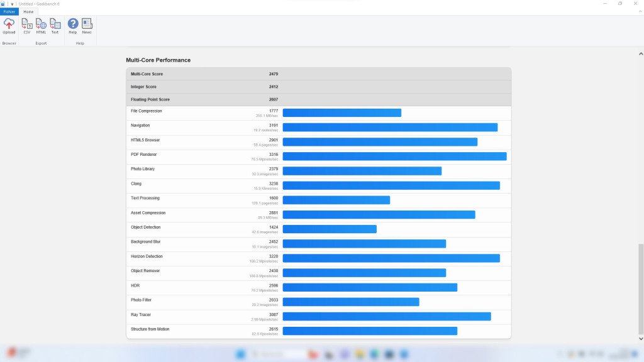This screenshot has width=644, height=362.
Task: Click the Object Remover score 2430
Action: (274, 271)
